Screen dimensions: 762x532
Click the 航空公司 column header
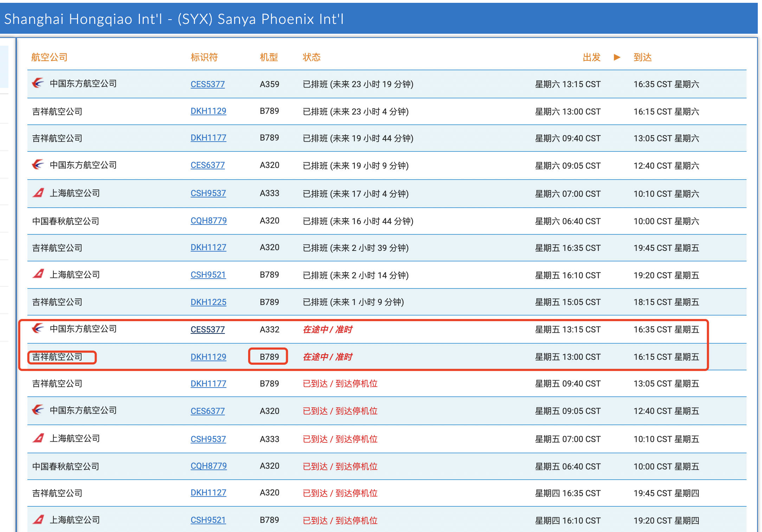49,57
